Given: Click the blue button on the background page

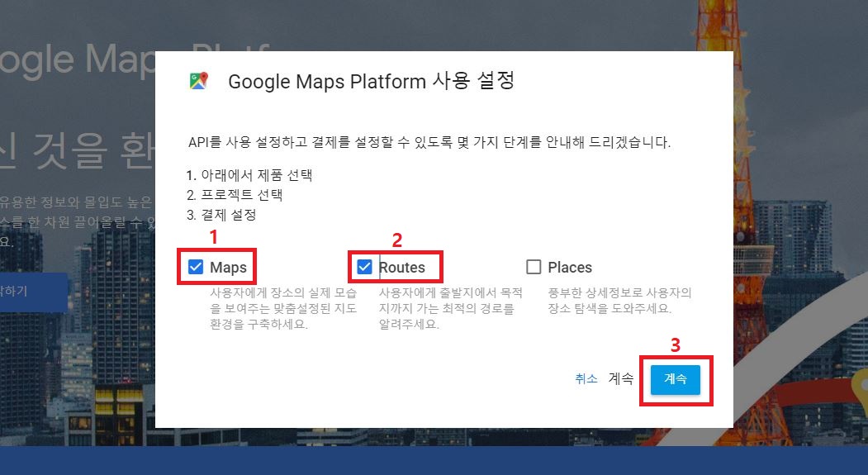Looking at the screenshot, I should point(34,292).
